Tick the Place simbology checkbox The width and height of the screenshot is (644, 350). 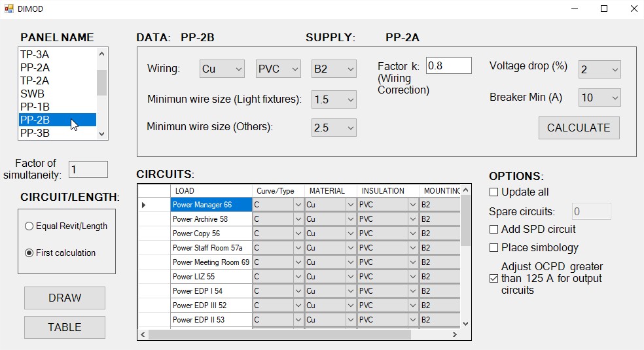[494, 248]
